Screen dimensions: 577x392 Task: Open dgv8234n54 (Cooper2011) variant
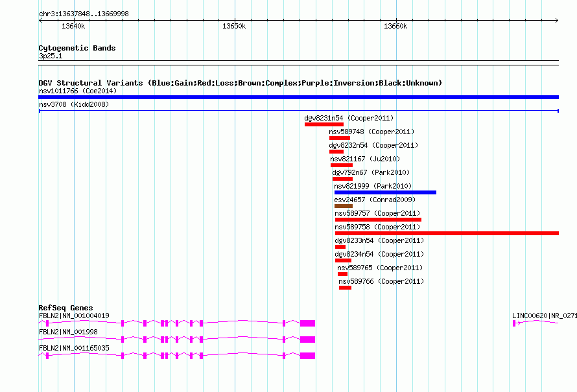(379, 254)
